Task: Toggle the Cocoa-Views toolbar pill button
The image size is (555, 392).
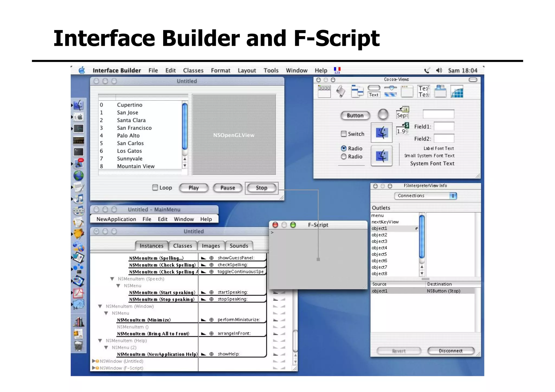Action: click(x=473, y=80)
